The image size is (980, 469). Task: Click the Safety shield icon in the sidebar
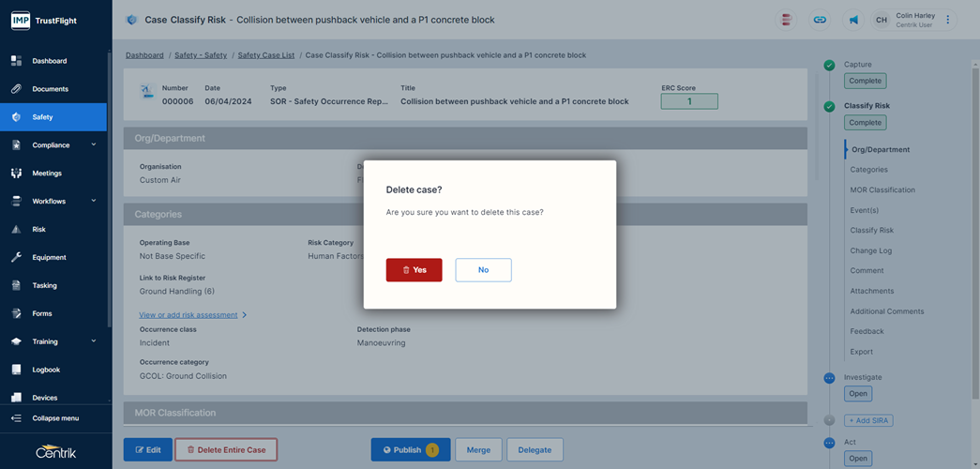point(17,117)
